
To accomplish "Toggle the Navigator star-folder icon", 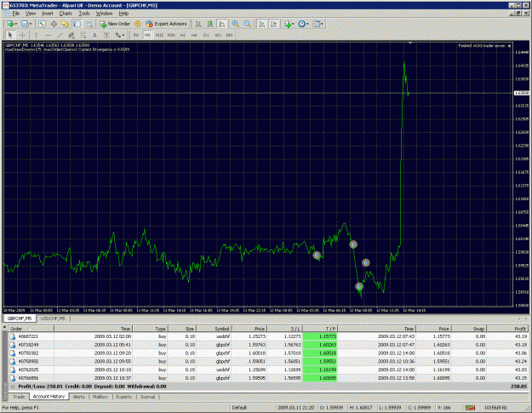I will pos(66,24).
